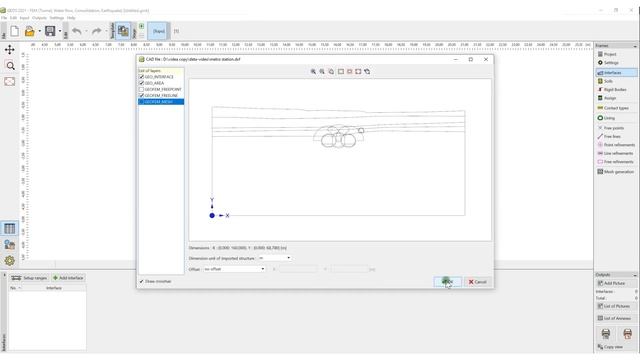Image resolution: width=640 pixels, height=360 pixels.
Task: Toggle the Draw crosshair checkbox
Action: 142,281
